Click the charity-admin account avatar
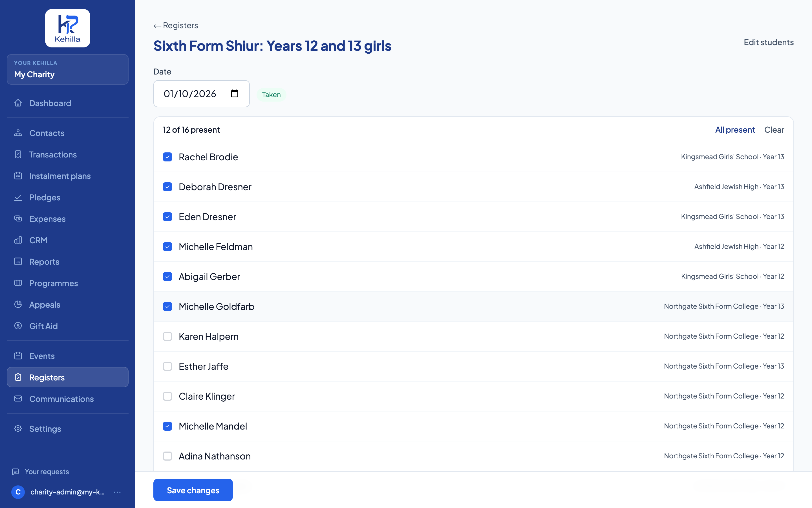The image size is (812, 508). point(18,492)
